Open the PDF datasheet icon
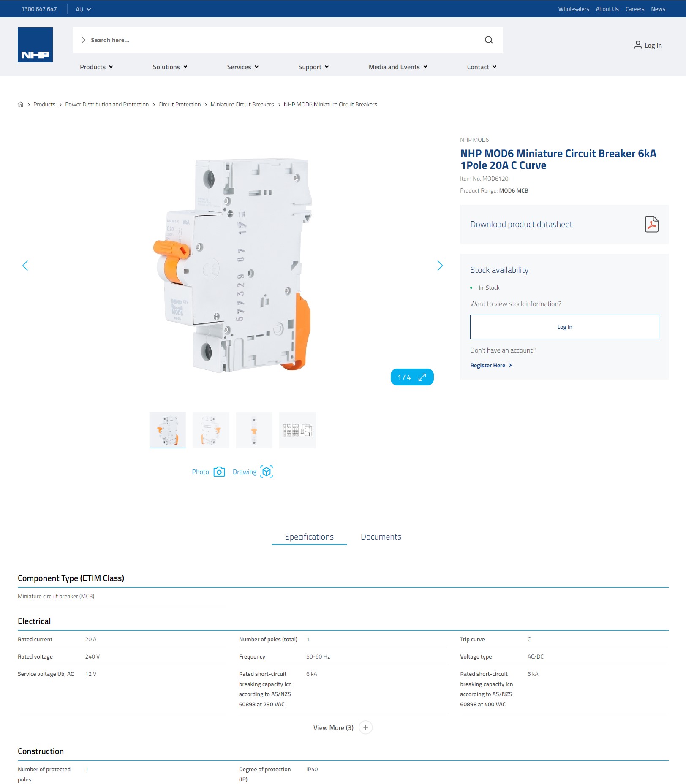686x784 pixels. pos(651,224)
